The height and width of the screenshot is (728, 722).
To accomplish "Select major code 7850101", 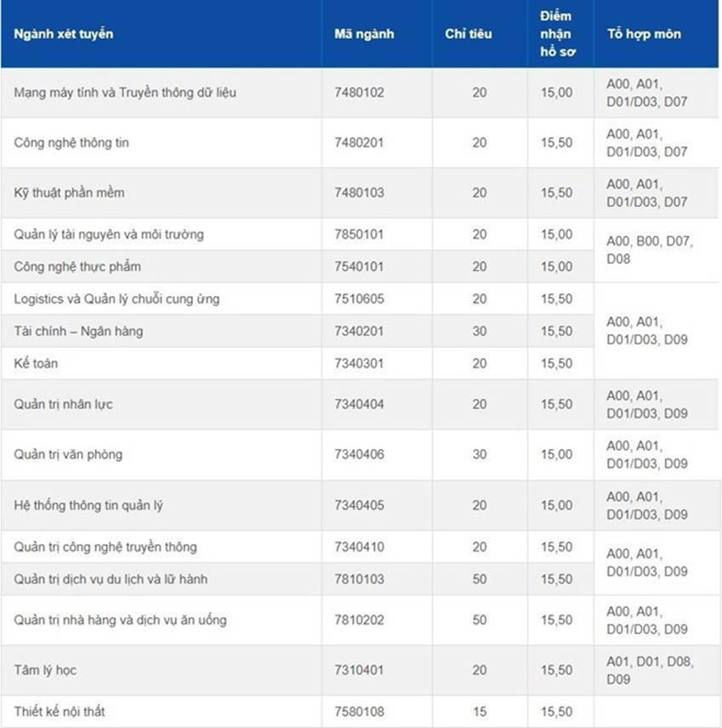I will pyautogui.click(x=359, y=234).
